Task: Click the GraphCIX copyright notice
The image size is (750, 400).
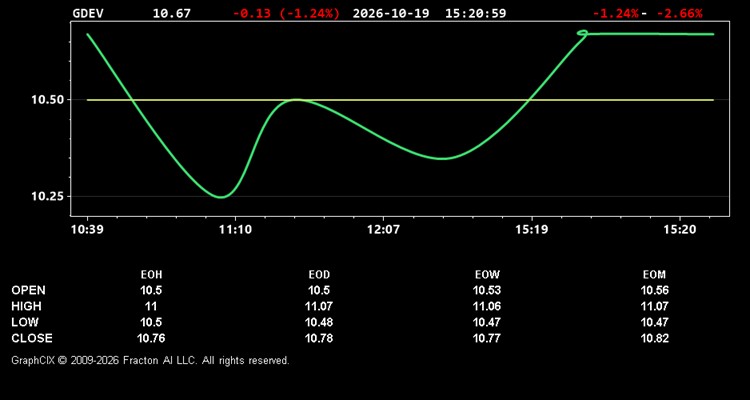Action: tap(150, 360)
